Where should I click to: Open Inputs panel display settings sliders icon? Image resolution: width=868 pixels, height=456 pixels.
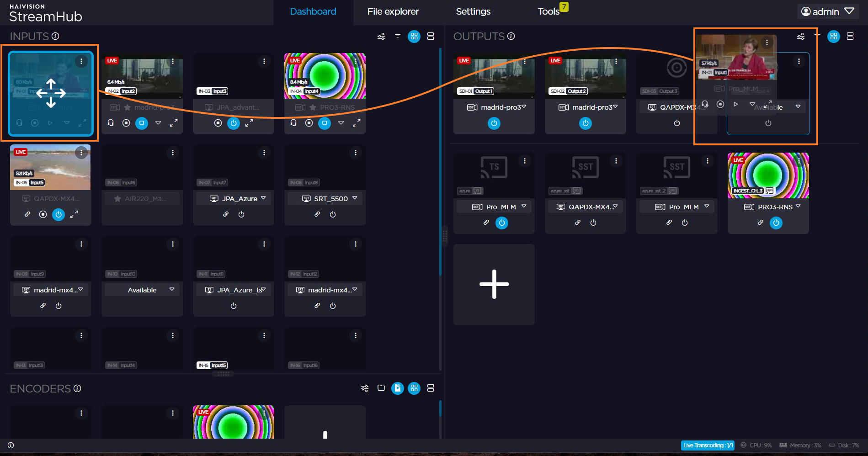pos(381,36)
